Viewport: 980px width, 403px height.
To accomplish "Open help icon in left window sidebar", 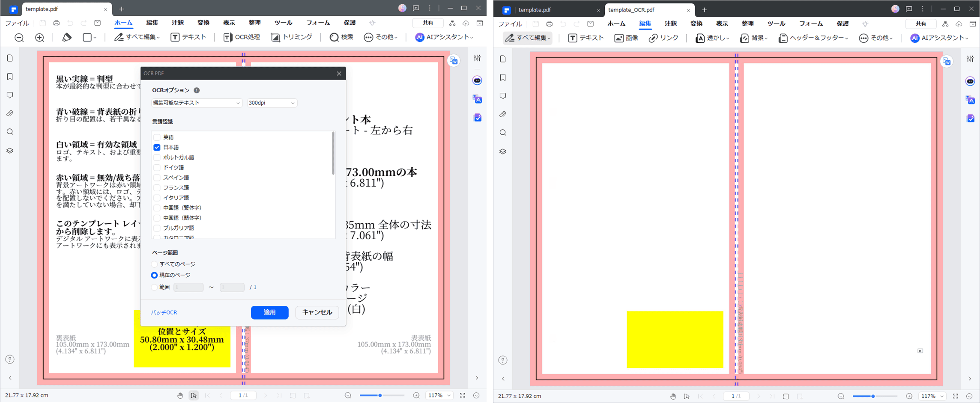I will tap(10, 359).
